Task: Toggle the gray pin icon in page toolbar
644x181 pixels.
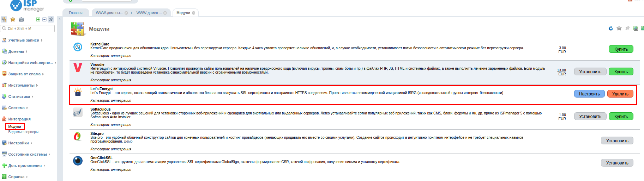Action: point(627,28)
